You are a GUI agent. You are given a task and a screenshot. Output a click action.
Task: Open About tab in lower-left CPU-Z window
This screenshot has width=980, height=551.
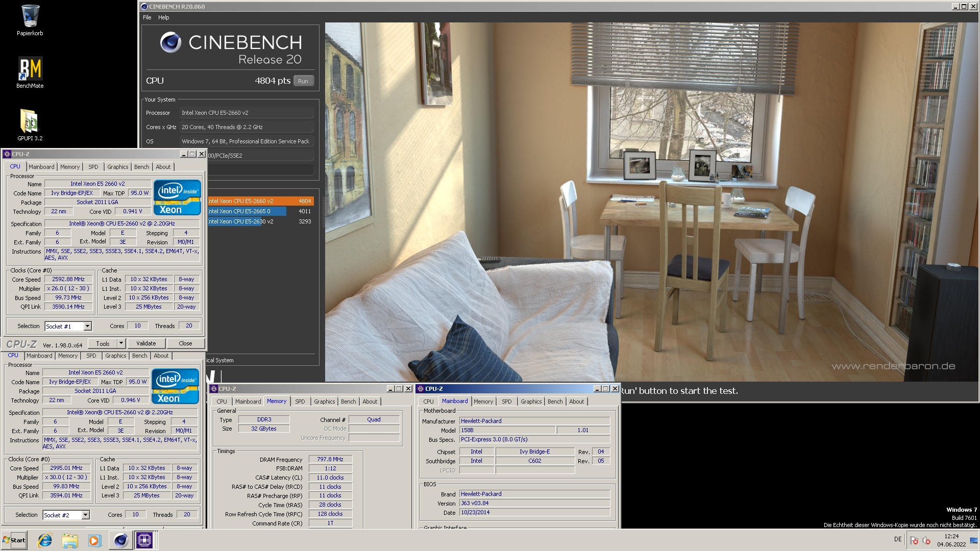(161, 356)
